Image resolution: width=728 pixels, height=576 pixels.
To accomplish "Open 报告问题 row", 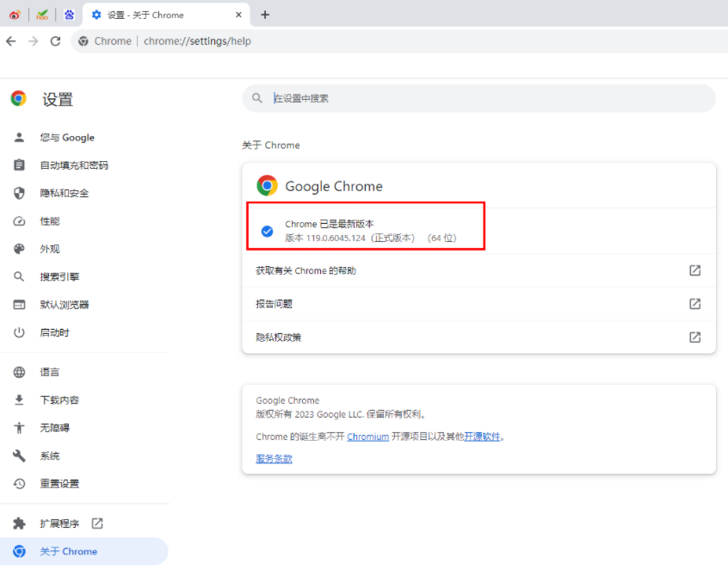I will (x=478, y=304).
